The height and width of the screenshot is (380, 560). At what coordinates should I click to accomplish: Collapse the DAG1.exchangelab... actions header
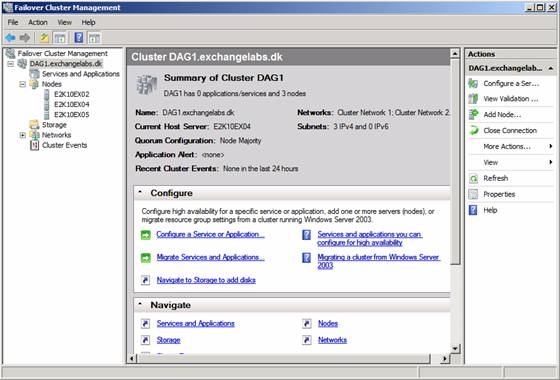(551, 68)
